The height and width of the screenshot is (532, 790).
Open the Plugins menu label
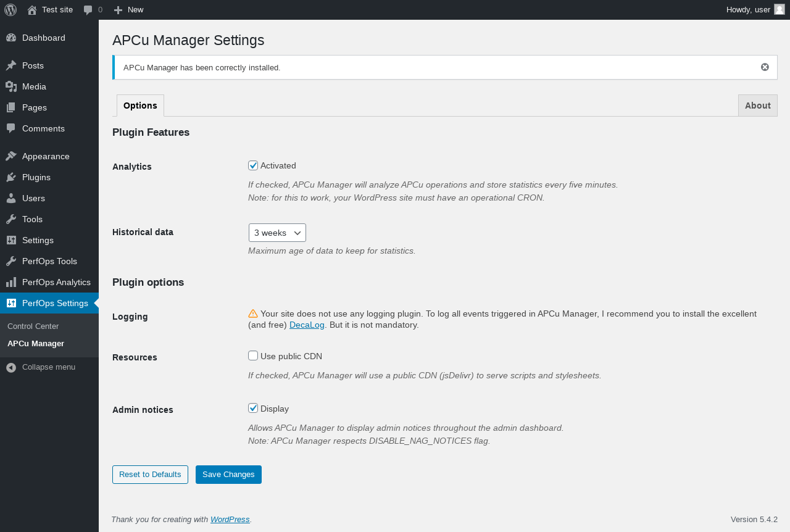click(36, 177)
